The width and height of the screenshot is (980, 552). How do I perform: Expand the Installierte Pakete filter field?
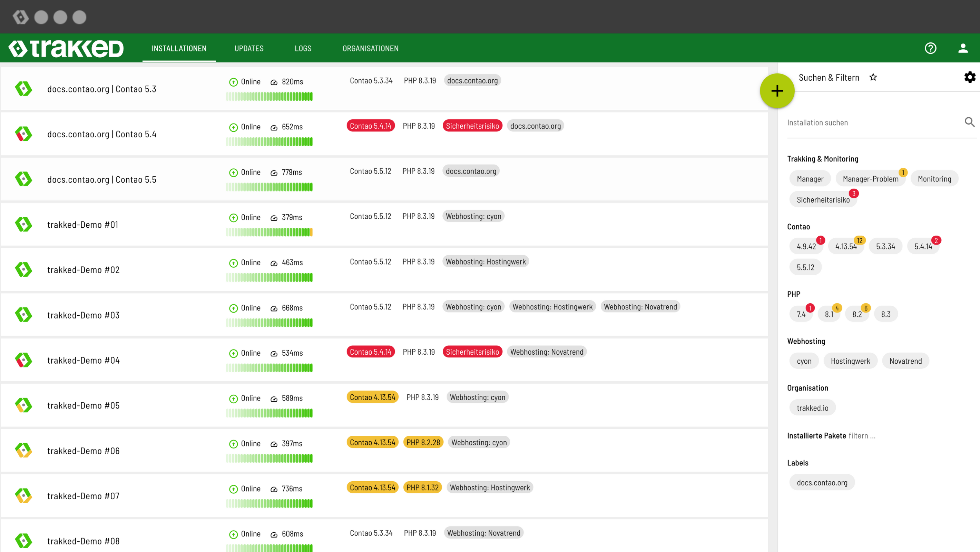[x=862, y=436]
